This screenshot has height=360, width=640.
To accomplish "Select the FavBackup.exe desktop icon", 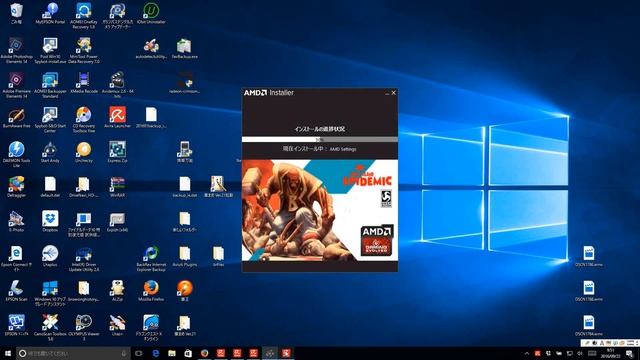I will (x=184, y=49).
